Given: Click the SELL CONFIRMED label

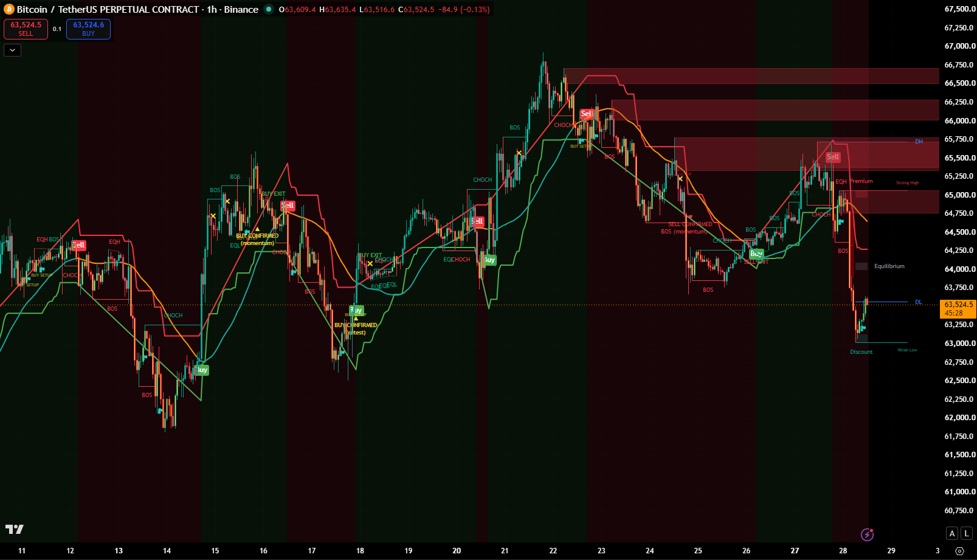Looking at the screenshot, I should pyautogui.click(x=690, y=224).
